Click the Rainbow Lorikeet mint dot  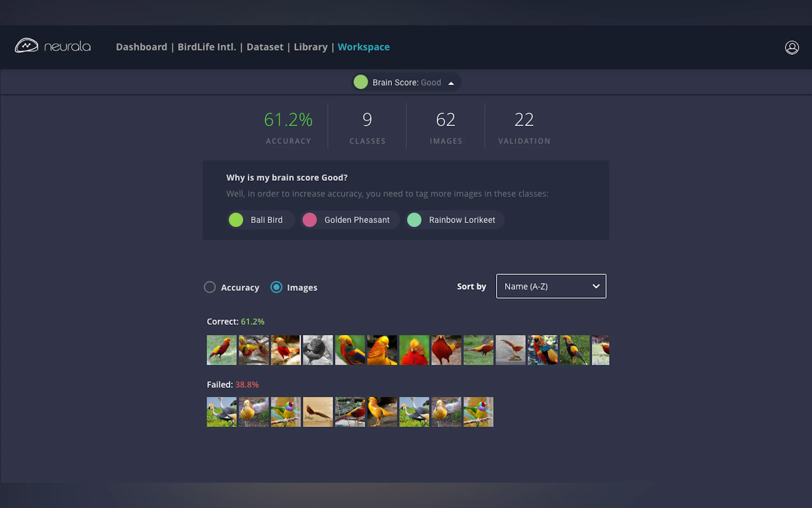[x=414, y=220]
